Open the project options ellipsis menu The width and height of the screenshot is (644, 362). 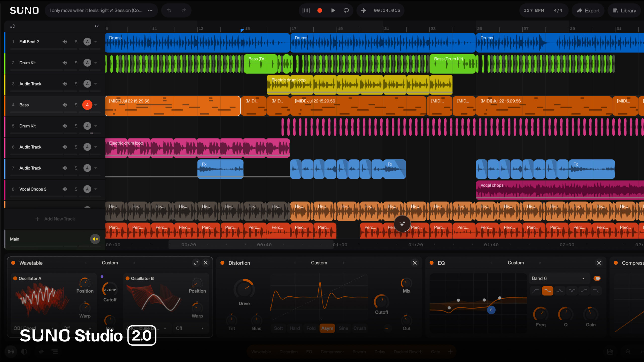pyautogui.click(x=150, y=11)
